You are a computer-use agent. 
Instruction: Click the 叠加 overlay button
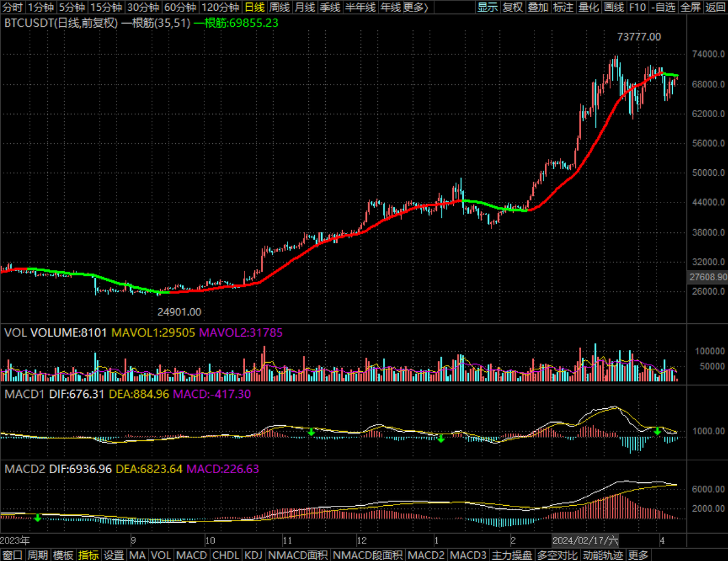point(539,7)
